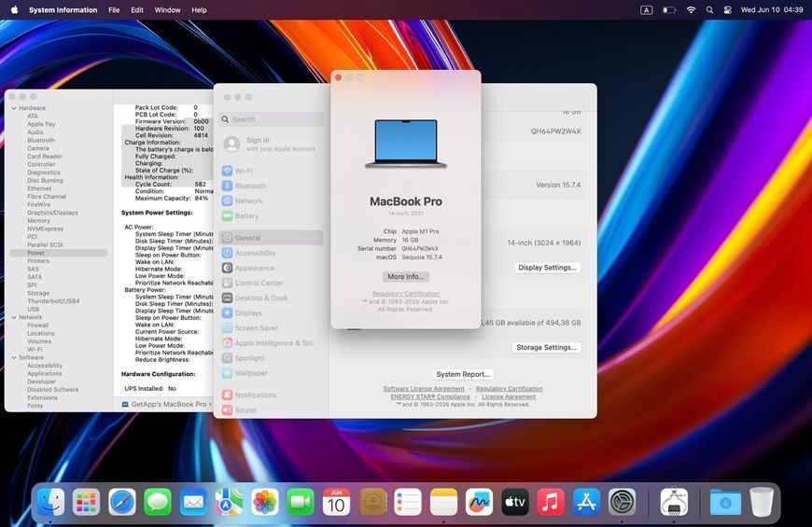Open the Apple menu
The width and height of the screenshot is (812, 527).
point(15,10)
